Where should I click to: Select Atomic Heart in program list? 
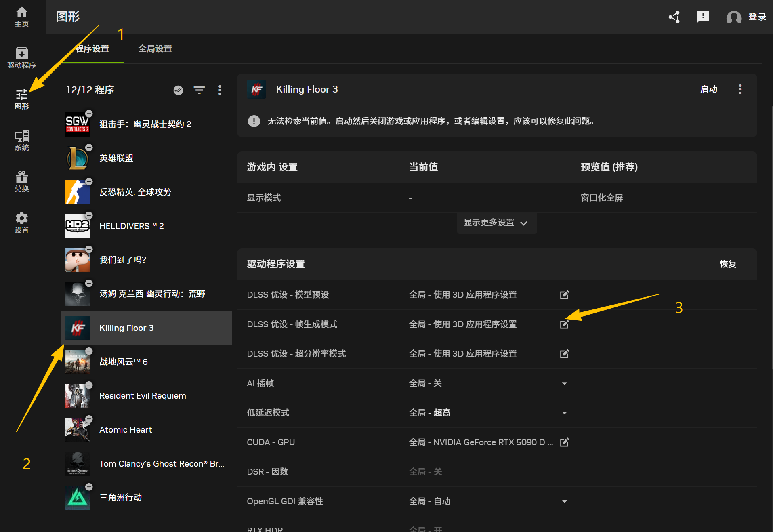(x=146, y=430)
